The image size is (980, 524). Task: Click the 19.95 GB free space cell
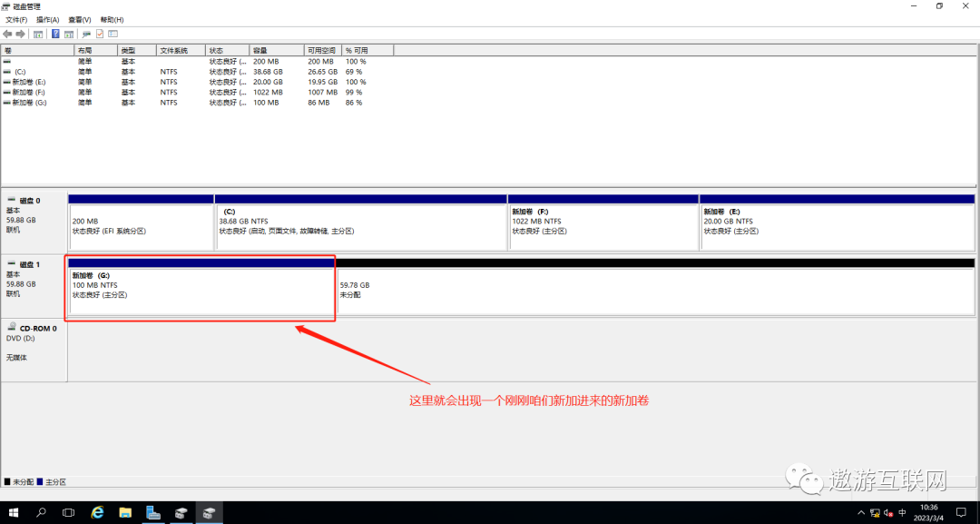pyautogui.click(x=322, y=82)
